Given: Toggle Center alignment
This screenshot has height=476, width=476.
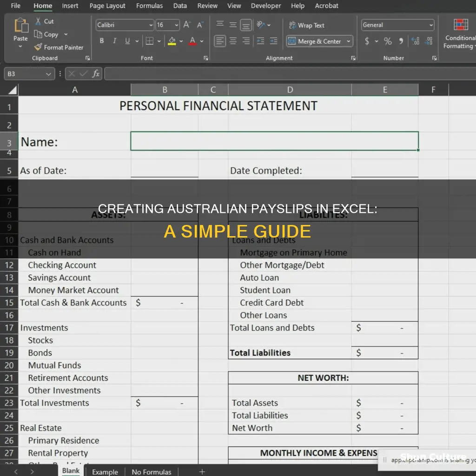Looking at the screenshot, I should (x=233, y=41).
